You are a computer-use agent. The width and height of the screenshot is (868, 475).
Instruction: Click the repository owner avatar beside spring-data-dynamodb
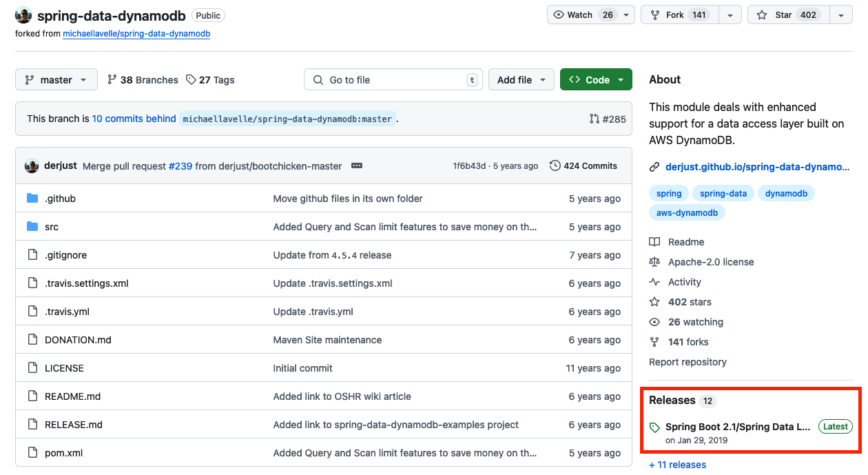[x=23, y=15]
